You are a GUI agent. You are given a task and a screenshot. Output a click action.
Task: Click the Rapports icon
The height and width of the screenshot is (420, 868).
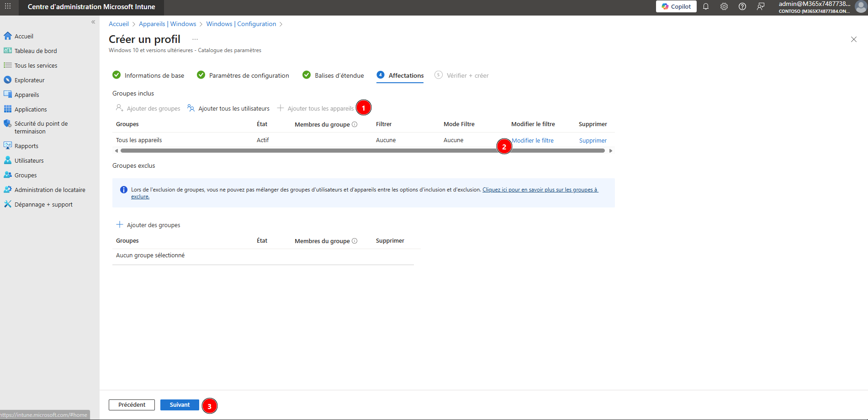coord(8,145)
